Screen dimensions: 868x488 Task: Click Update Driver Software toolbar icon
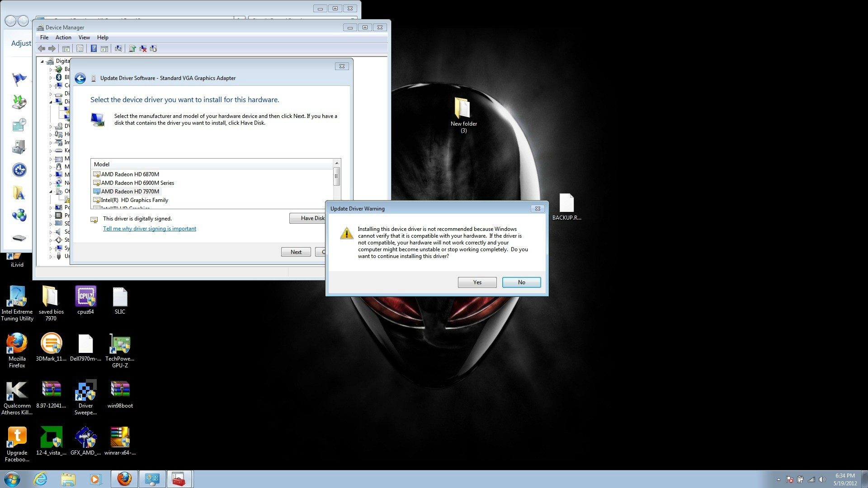point(132,49)
